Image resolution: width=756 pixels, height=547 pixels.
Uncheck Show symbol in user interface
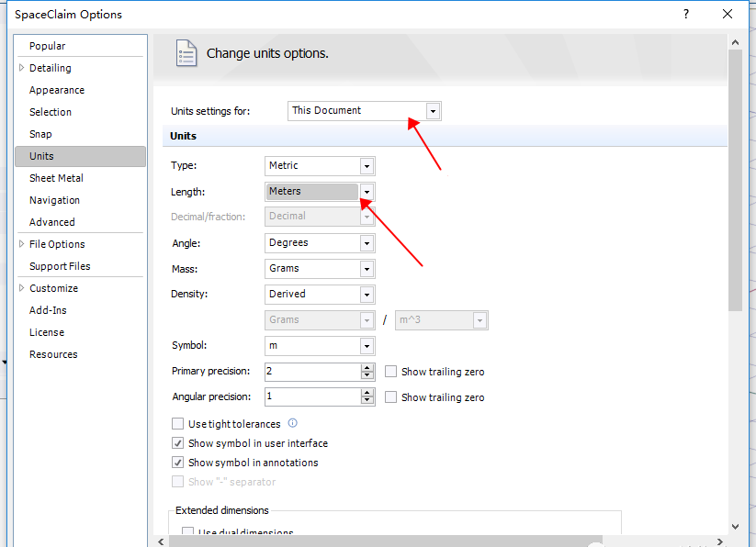[x=177, y=443]
